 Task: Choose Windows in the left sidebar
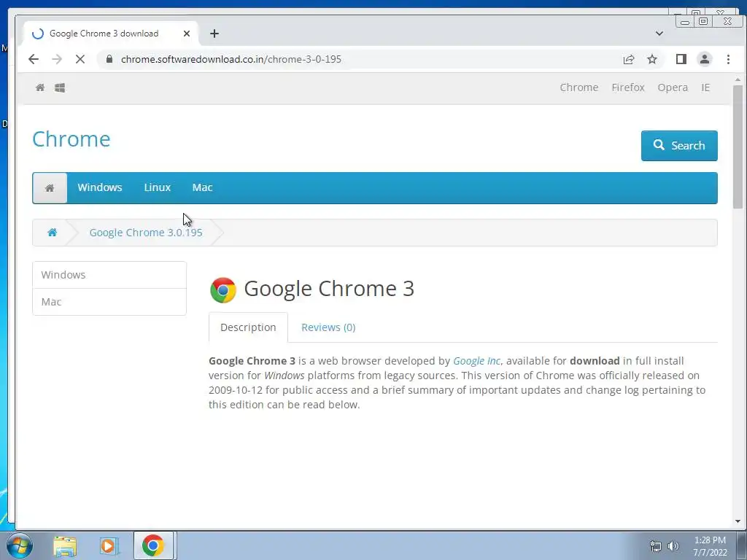point(109,275)
